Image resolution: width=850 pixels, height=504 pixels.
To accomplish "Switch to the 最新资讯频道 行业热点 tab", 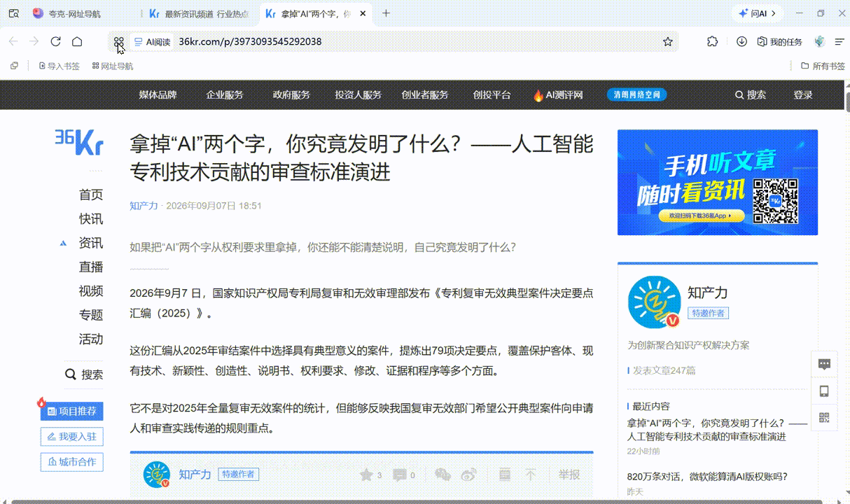I will (200, 13).
